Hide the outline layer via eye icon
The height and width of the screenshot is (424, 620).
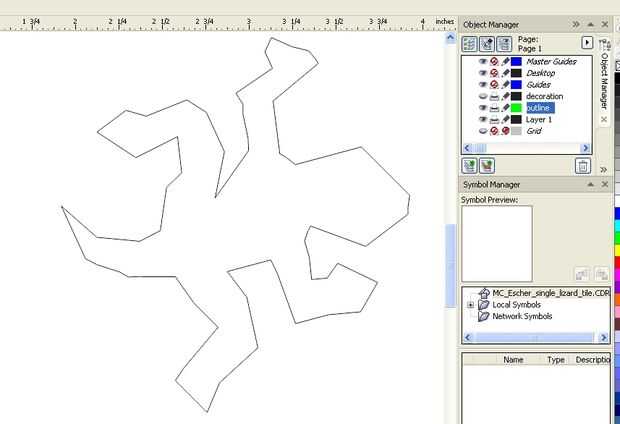coord(482,108)
